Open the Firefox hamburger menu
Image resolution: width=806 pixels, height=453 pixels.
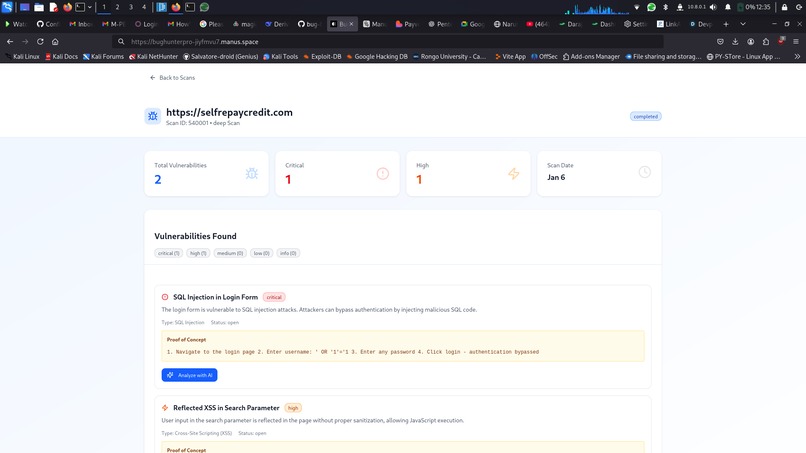[x=796, y=42]
